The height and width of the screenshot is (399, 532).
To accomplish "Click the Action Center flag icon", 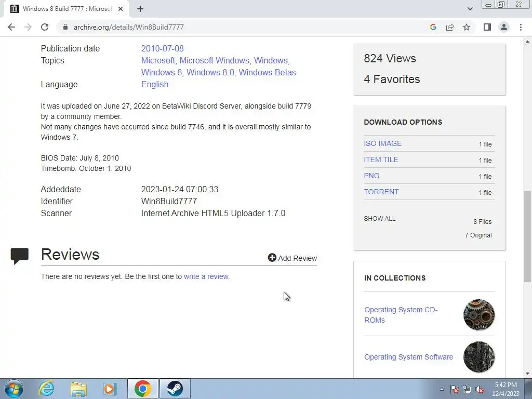I will pyautogui.click(x=455, y=389).
